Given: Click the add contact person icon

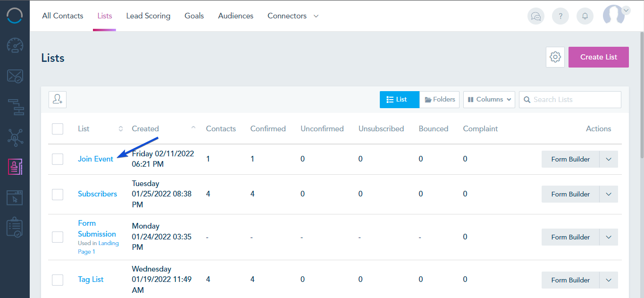Looking at the screenshot, I should coord(58,99).
